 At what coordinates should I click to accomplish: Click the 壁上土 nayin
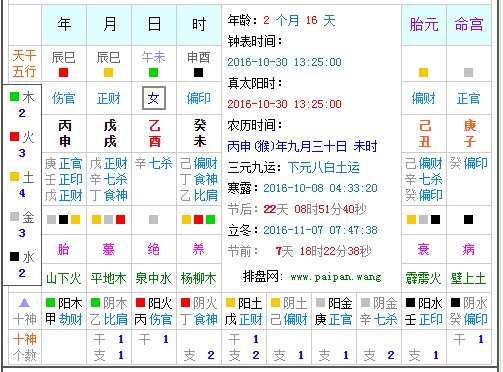click(x=468, y=278)
